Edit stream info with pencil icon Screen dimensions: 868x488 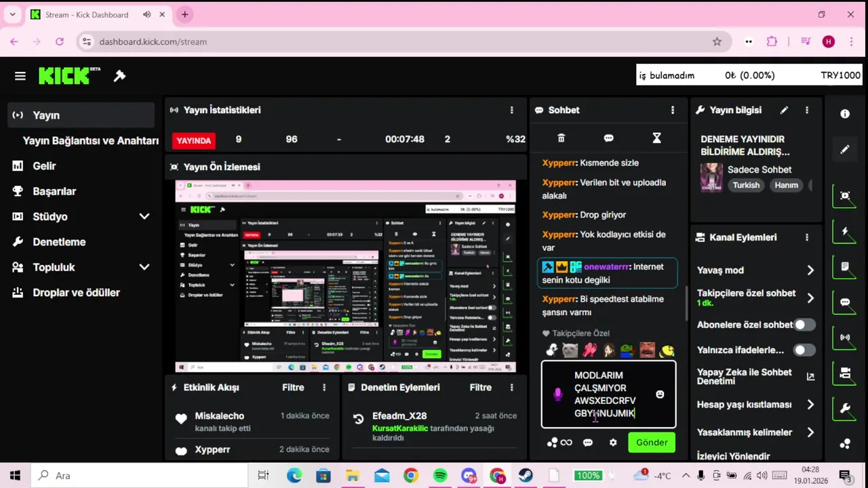[784, 110]
